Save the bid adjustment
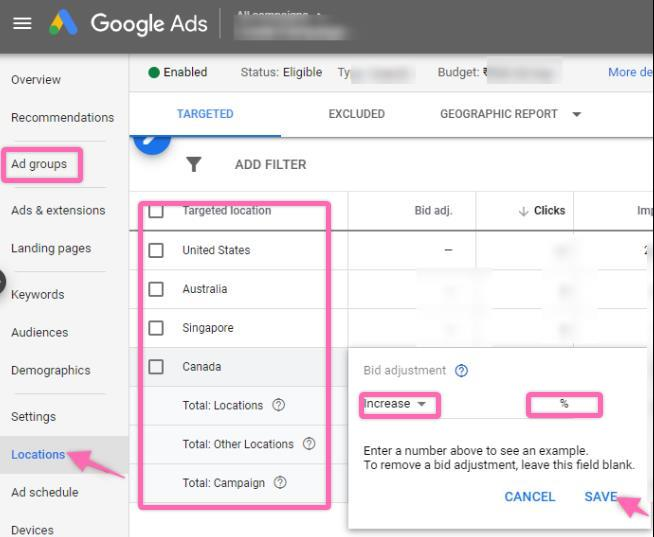The width and height of the screenshot is (654, 537). [x=600, y=497]
